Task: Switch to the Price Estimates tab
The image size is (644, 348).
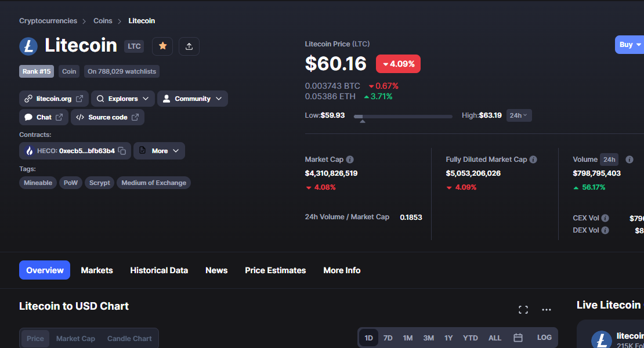Action: click(x=275, y=270)
